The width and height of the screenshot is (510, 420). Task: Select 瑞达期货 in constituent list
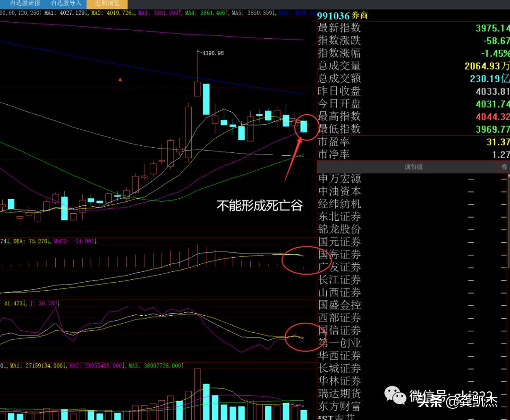point(340,394)
